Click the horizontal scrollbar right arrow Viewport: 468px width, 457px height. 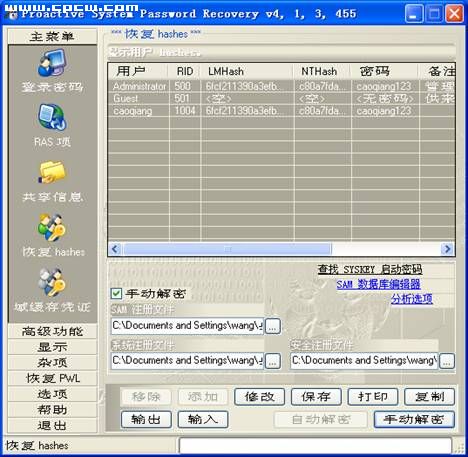point(447,249)
